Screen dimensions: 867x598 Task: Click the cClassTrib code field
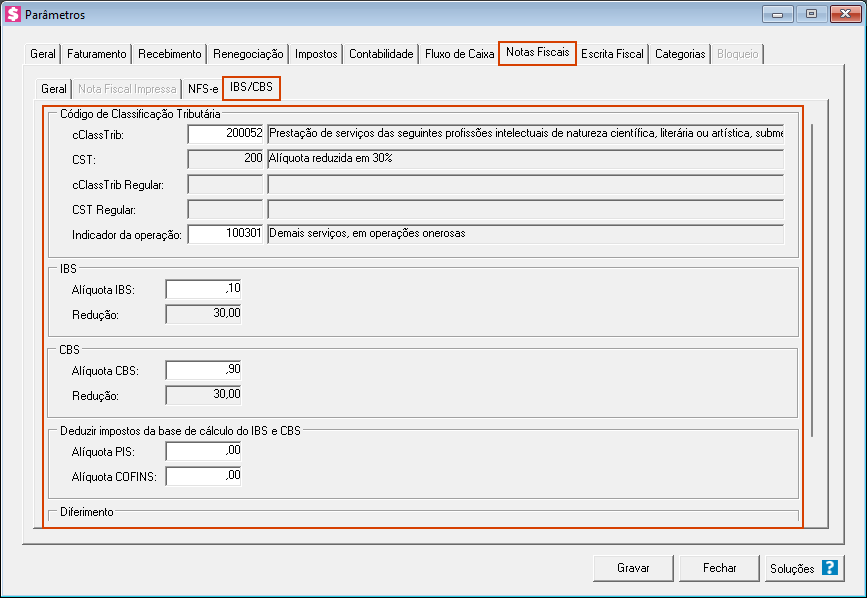pyautogui.click(x=225, y=134)
